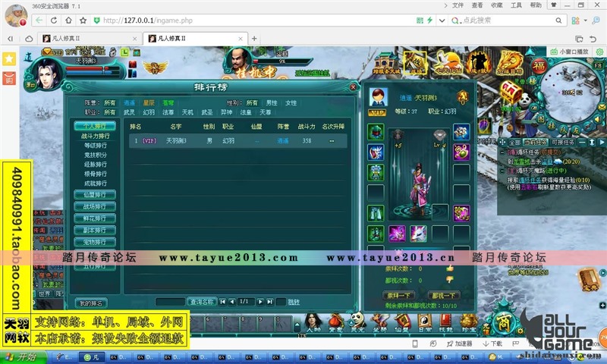
Task: Open the 等级排行 level ranking list
Action: click(96, 145)
